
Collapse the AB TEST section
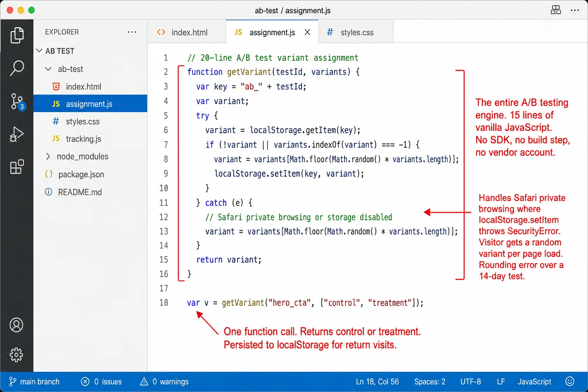(39, 51)
